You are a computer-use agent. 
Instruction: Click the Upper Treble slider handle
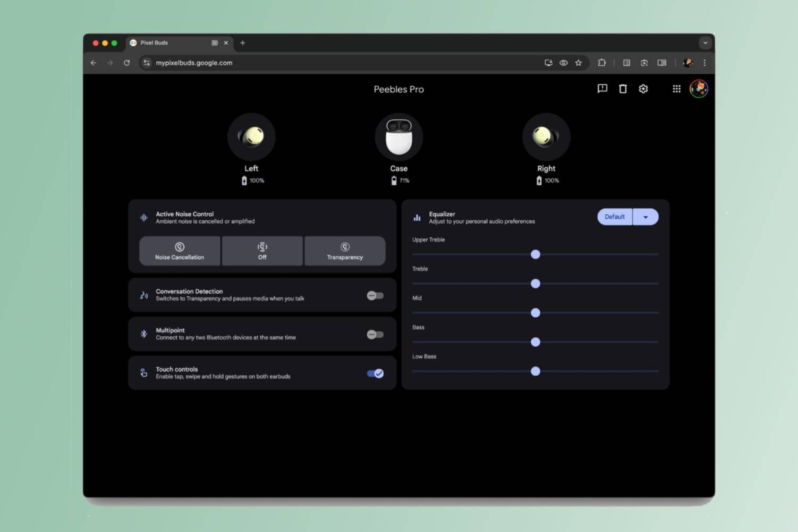pos(535,254)
